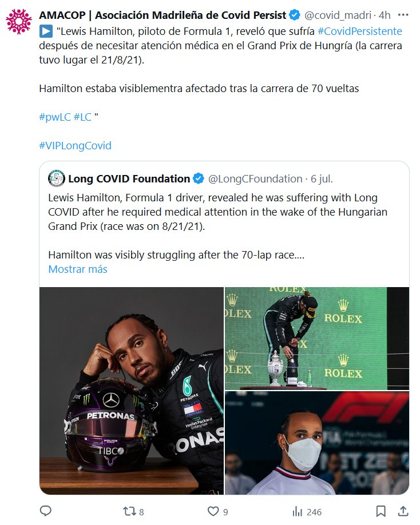Open the view analytics bar chart icon

click(x=298, y=511)
